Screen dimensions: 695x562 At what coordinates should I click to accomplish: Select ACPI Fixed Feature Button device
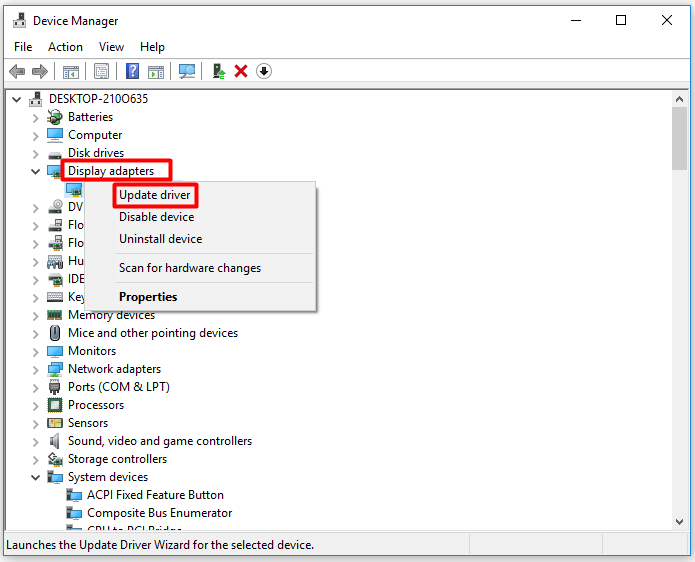[x=155, y=495]
